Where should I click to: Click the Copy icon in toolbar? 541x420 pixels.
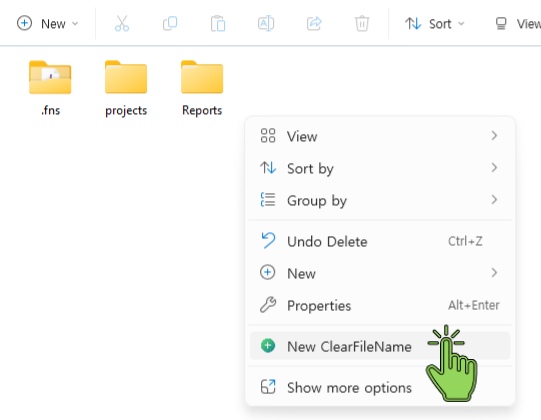click(170, 23)
